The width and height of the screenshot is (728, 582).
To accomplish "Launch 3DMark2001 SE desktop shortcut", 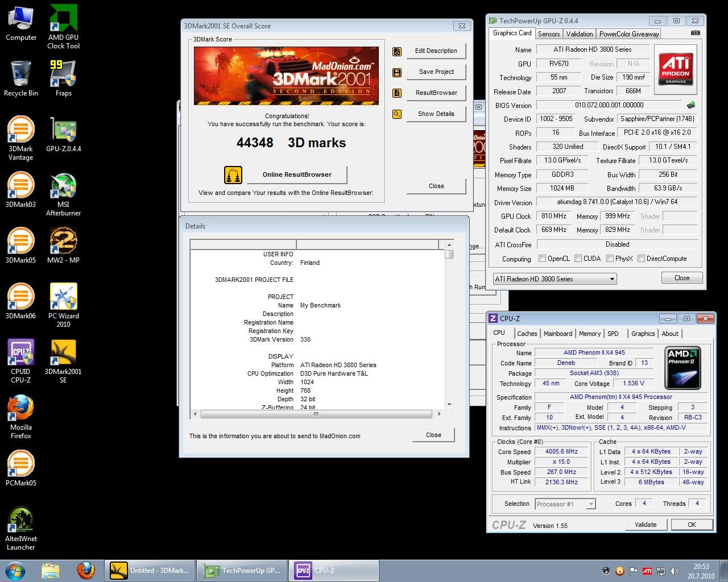I will [63, 361].
